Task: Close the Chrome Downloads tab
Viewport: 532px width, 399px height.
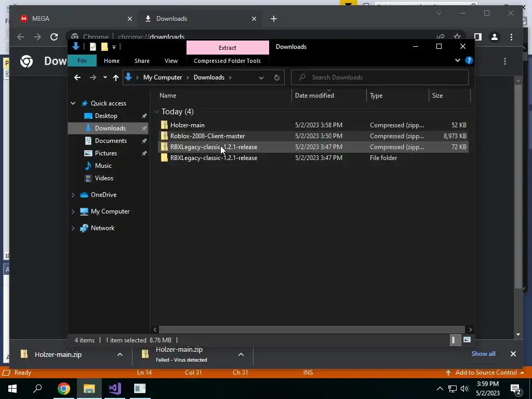Action: (x=254, y=19)
